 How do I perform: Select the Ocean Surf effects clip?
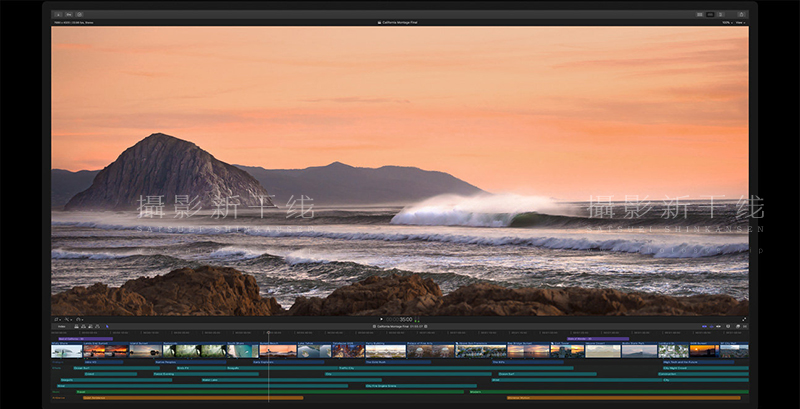click(116, 368)
